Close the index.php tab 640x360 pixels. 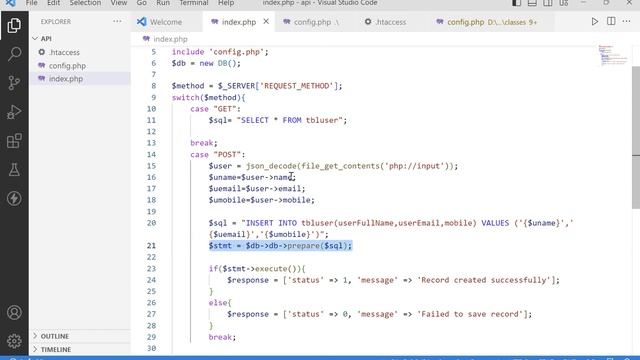tap(266, 22)
